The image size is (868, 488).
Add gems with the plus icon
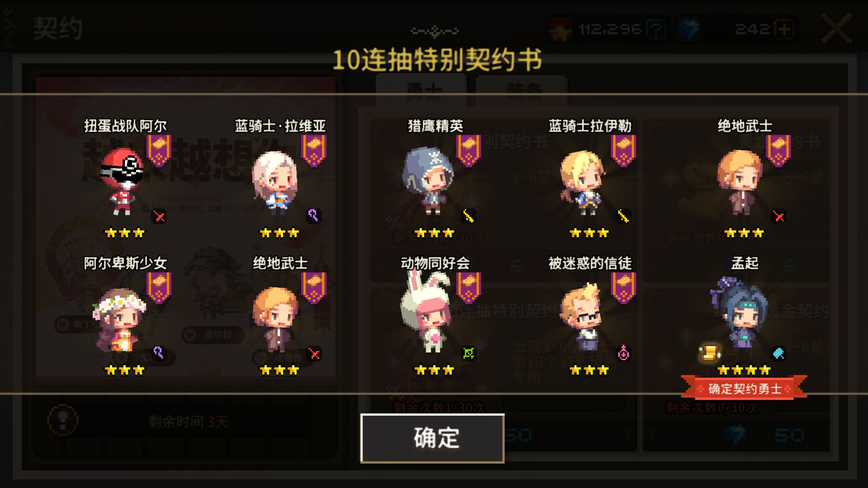pyautogui.click(x=783, y=29)
